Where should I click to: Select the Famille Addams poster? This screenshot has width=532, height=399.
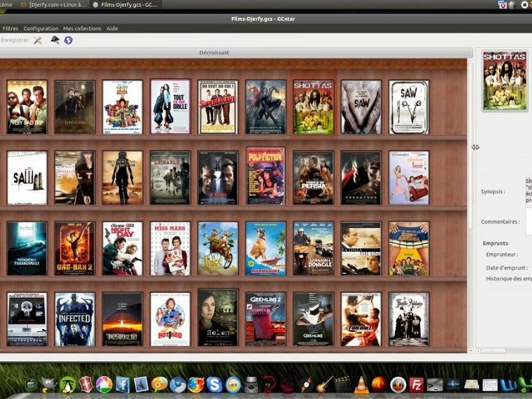click(409, 319)
